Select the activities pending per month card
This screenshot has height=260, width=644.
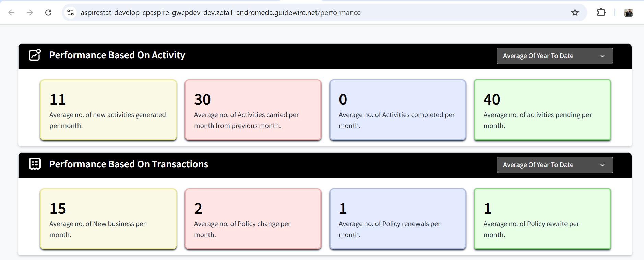point(542,110)
